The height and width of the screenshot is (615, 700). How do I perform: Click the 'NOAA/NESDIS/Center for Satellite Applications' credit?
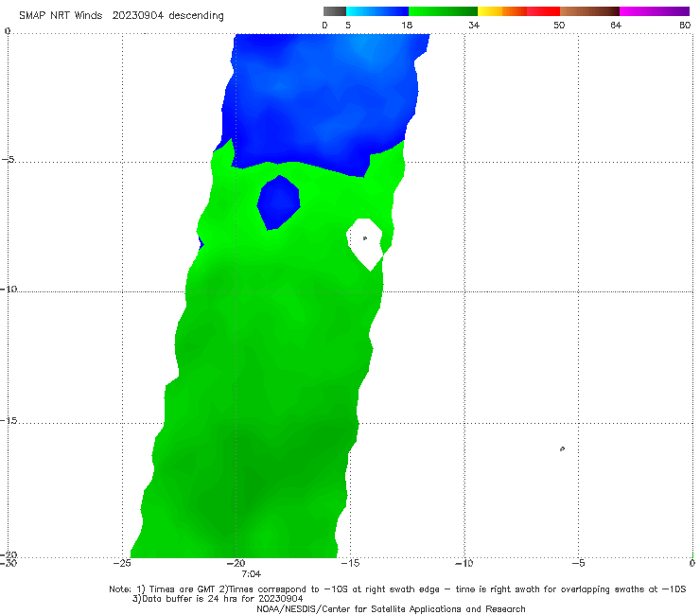tap(391, 608)
